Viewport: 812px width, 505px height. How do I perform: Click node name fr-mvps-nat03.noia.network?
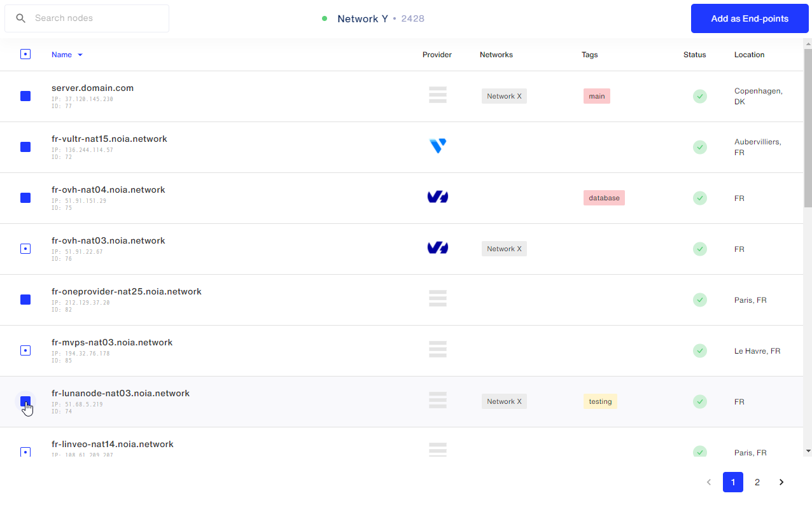pyautogui.click(x=112, y=342)
